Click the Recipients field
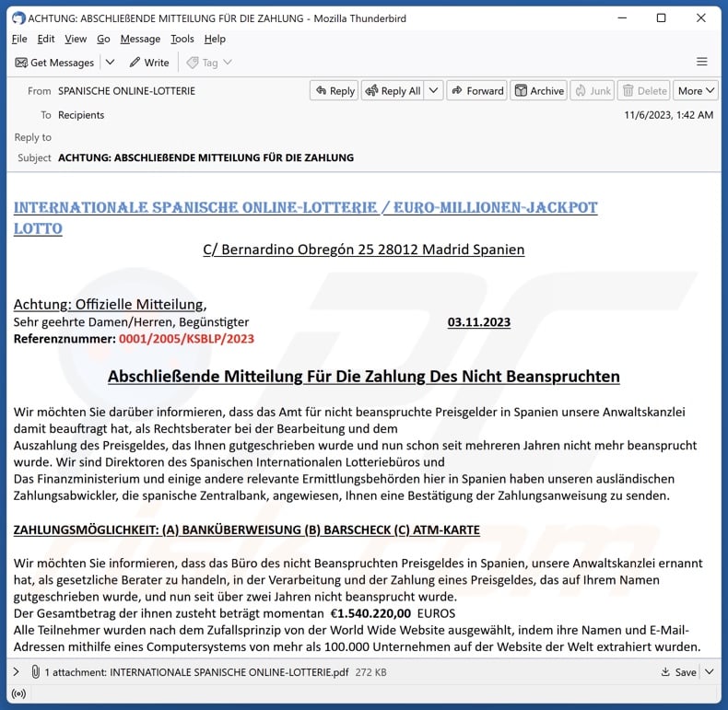 pos(81,115)
